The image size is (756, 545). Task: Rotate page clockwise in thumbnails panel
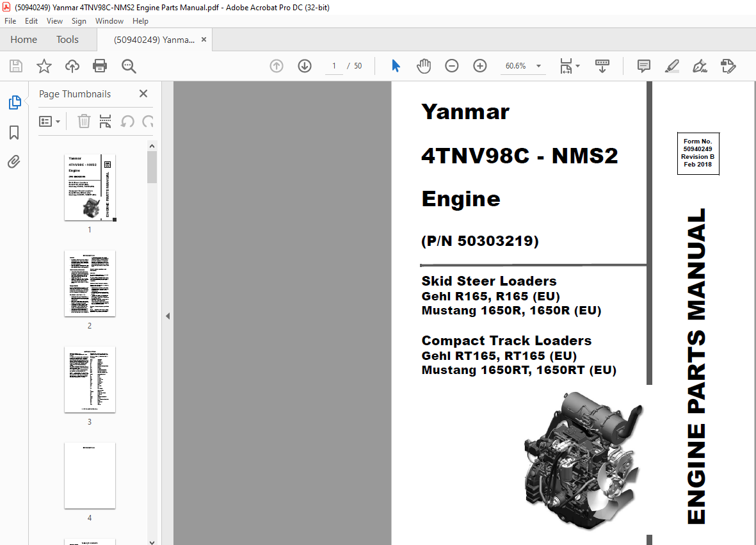[x=147, y=121]
